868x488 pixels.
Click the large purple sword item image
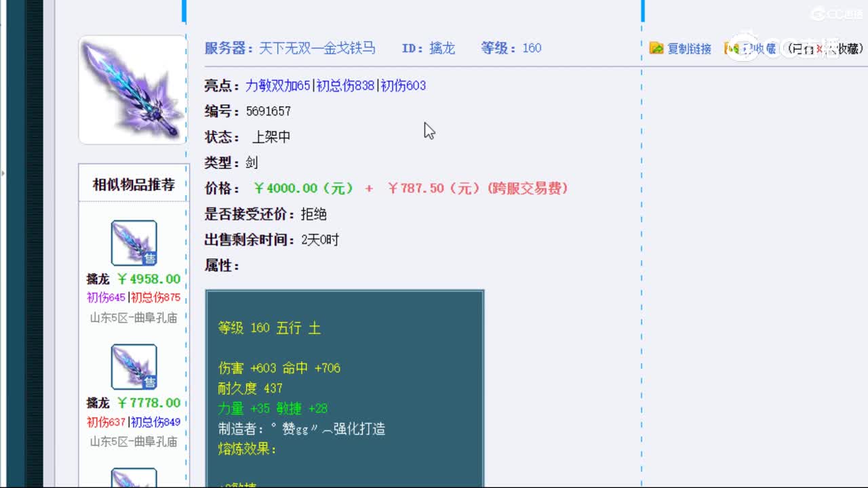click(132, 89)
